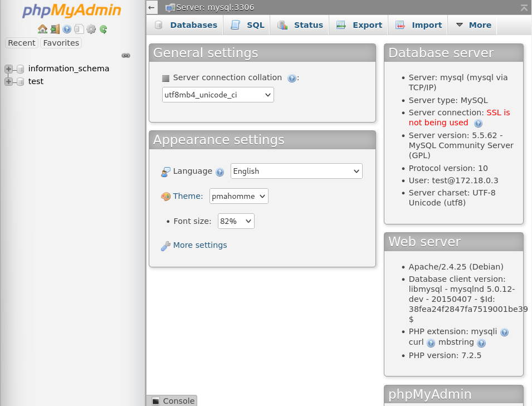Click database icon next to test
The image size is (532, 406).
point(21,82)
